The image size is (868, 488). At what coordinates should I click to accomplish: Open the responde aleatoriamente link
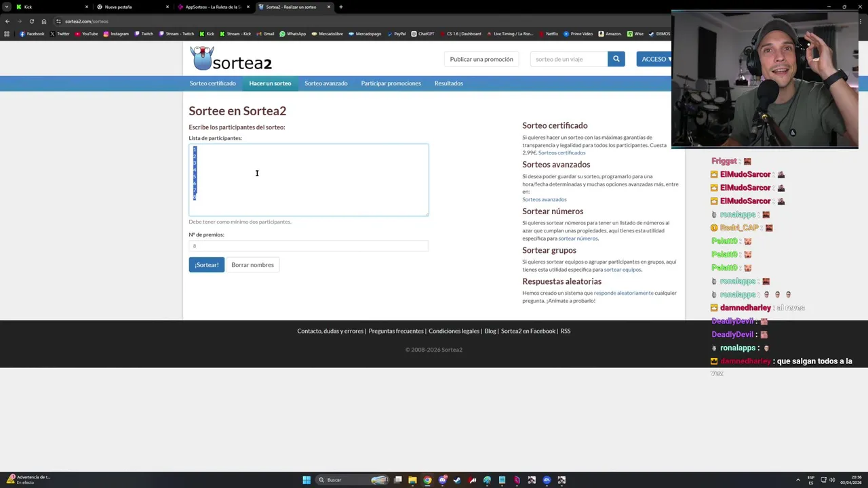623,293
